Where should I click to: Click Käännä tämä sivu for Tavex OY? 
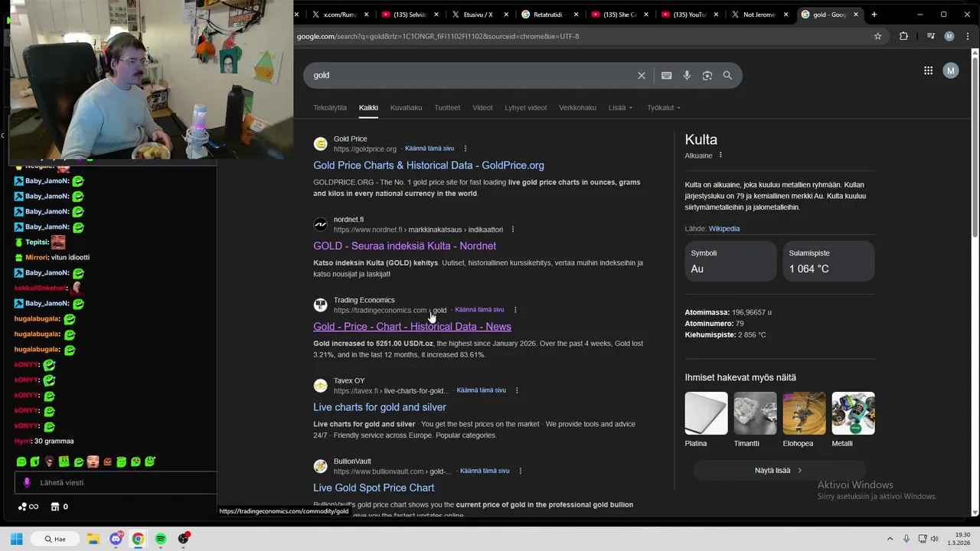(x=482, y=390)
